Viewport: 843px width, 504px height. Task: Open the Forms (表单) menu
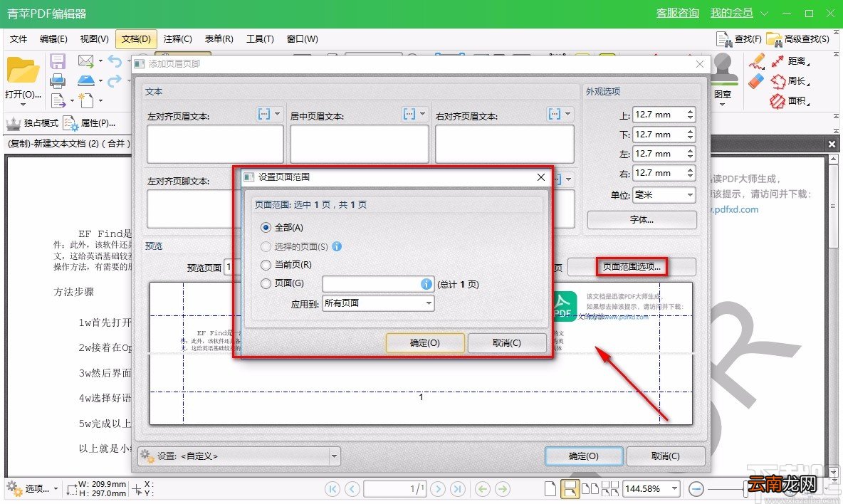click(219, 38)
